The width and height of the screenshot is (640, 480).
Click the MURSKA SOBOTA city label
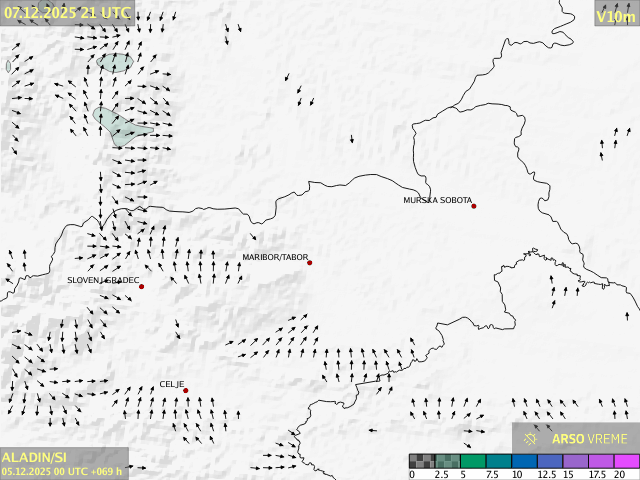tap(437, 200)
